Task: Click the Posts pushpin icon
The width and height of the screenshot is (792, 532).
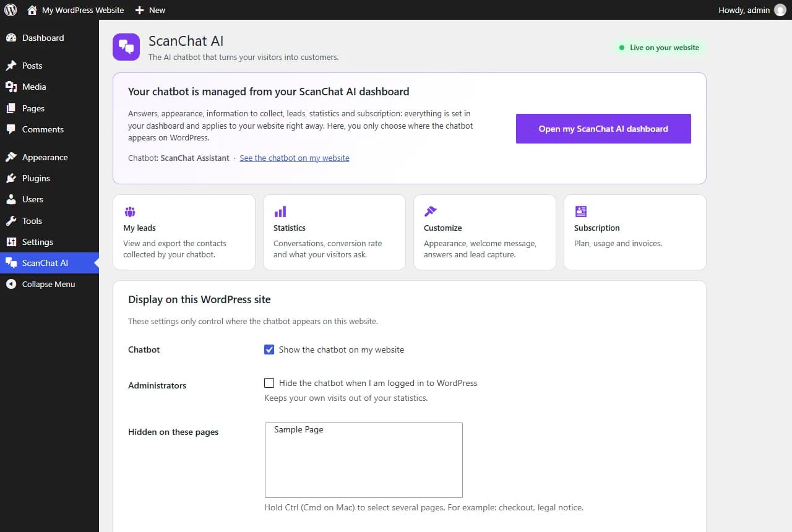Action: click(x=11, y=66)
